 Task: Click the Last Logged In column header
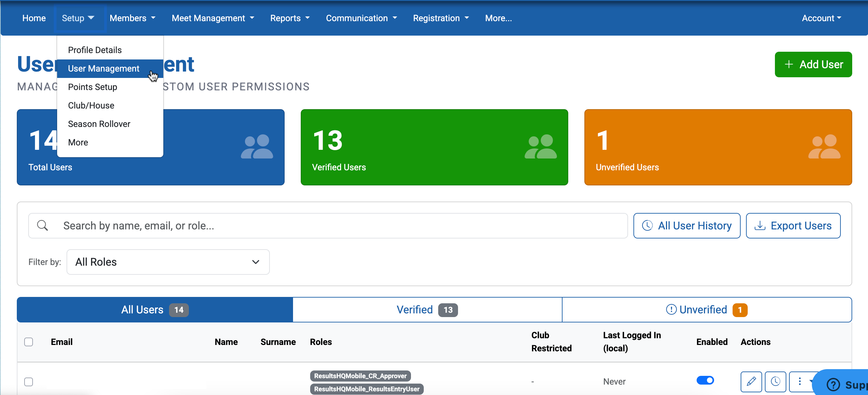[632, 342]
